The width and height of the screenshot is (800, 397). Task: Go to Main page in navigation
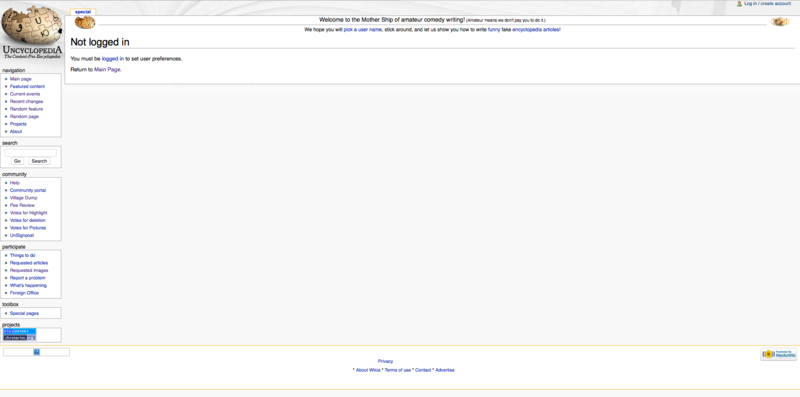coord(20,79)
